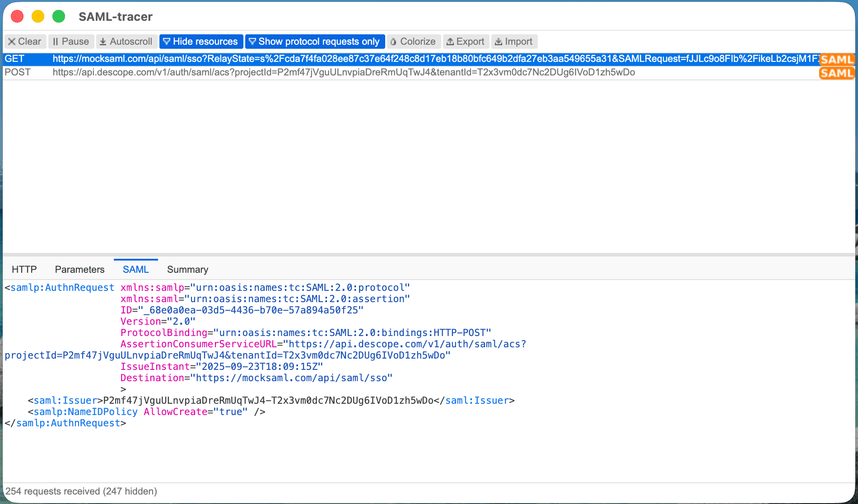The image size is (858, 504).
Task: Select the POST request to api.descope.com
Action: (316, 72)
